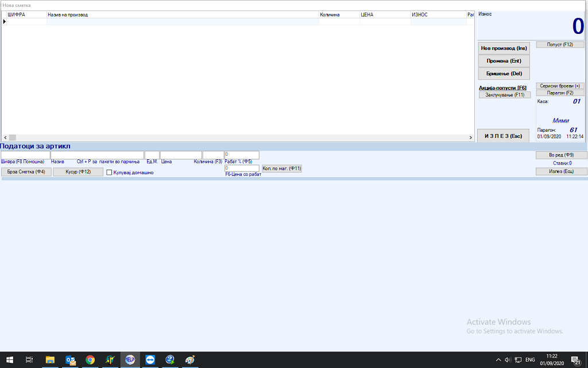The height and width of the screenshot is (368, 588).
Task: Click the 'Шифра' code input field
Action: pyautogui.click(x=25, y=155)
